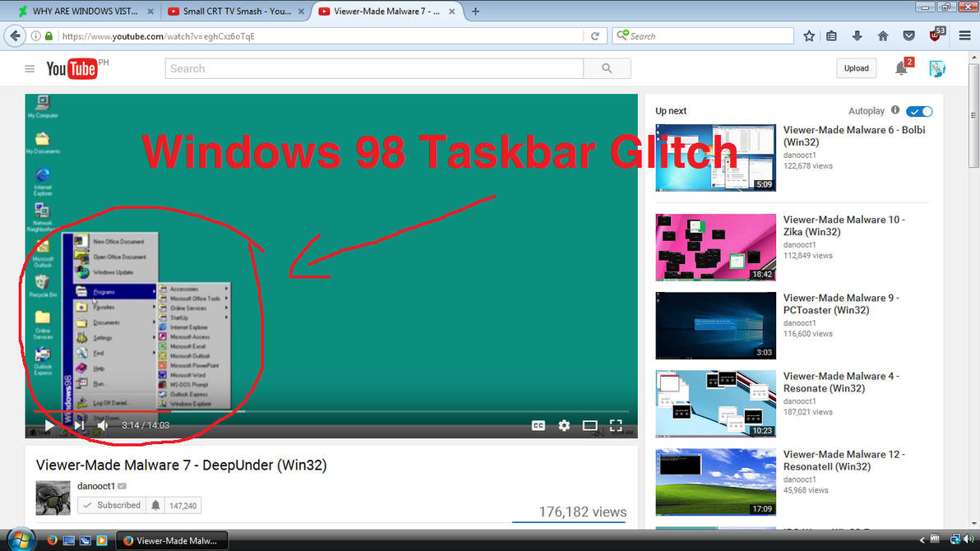Image resolution: width=980 pixels, height=551 pixels.
Task: Disable the Autoplay toggle
Action: point(919,110)
